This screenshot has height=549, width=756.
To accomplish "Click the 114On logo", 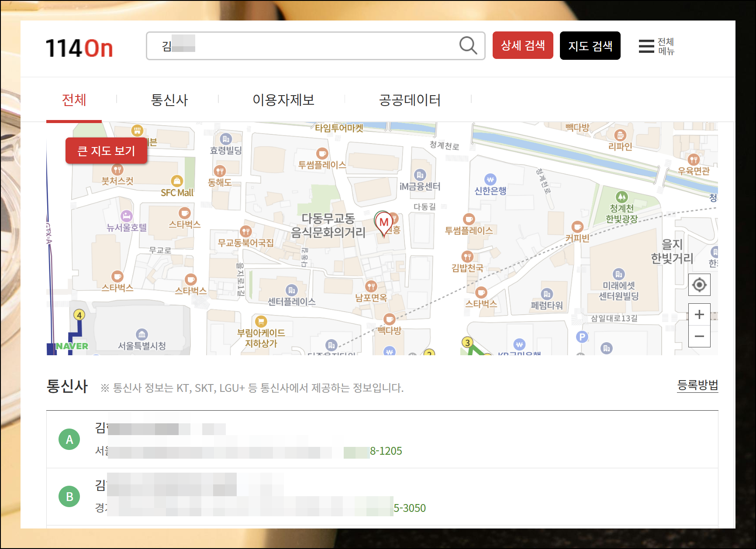I will (79, 48).
